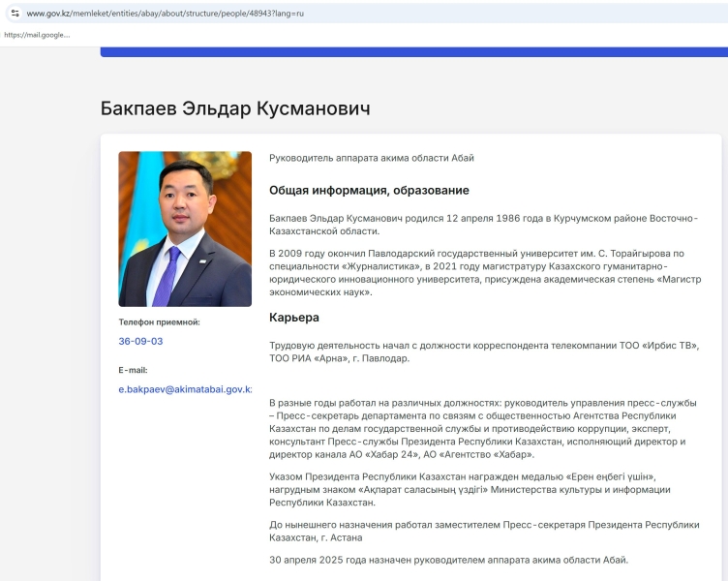This screenshot has height=581, width=728.
Task: Select the heading "Бакпаев Эльдар Кусманович"
Action: pyautogui.click(x=235, y=108)
